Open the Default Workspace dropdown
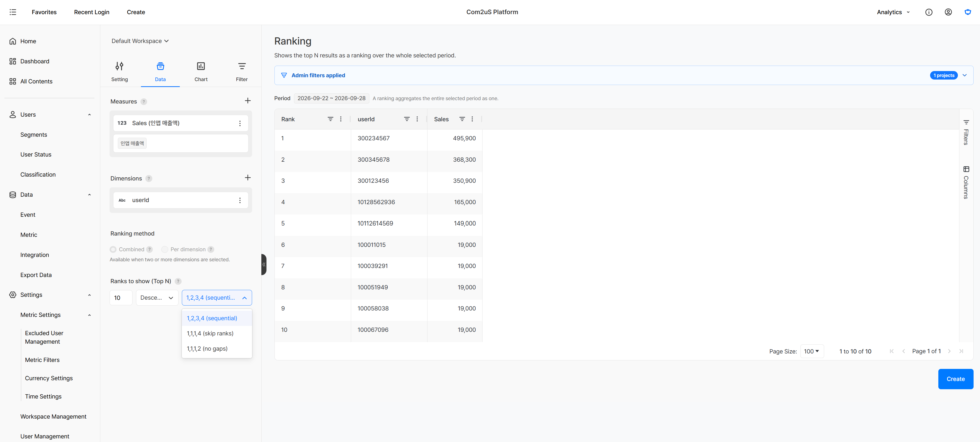The width and height of the screenshot is (980, 442). click(140, 41)
